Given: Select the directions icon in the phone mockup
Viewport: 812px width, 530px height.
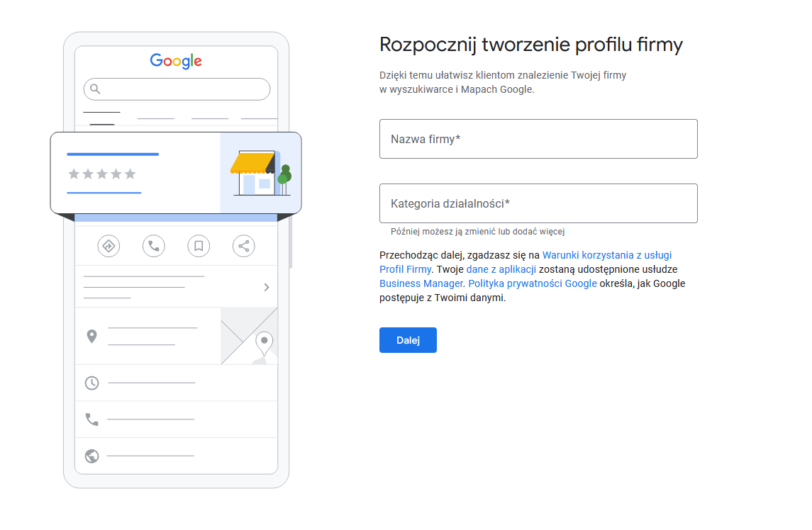Looking at the screenshot, I should [109, 246].
